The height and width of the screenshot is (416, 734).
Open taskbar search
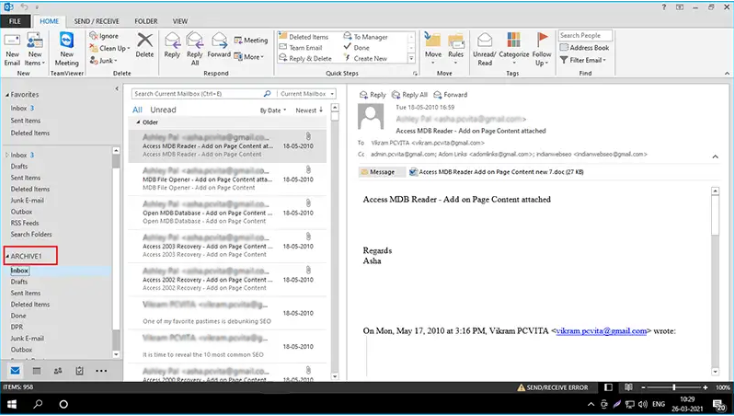point(38,404)
